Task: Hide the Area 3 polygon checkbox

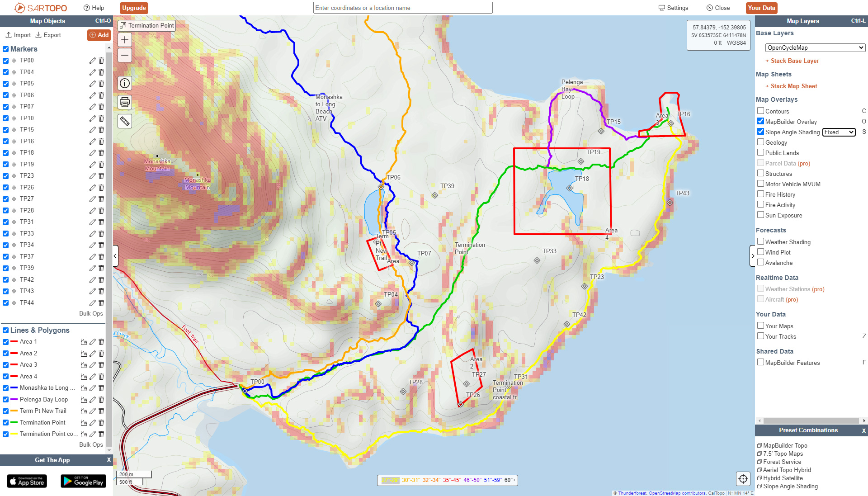Action: (x=6, y=365)
